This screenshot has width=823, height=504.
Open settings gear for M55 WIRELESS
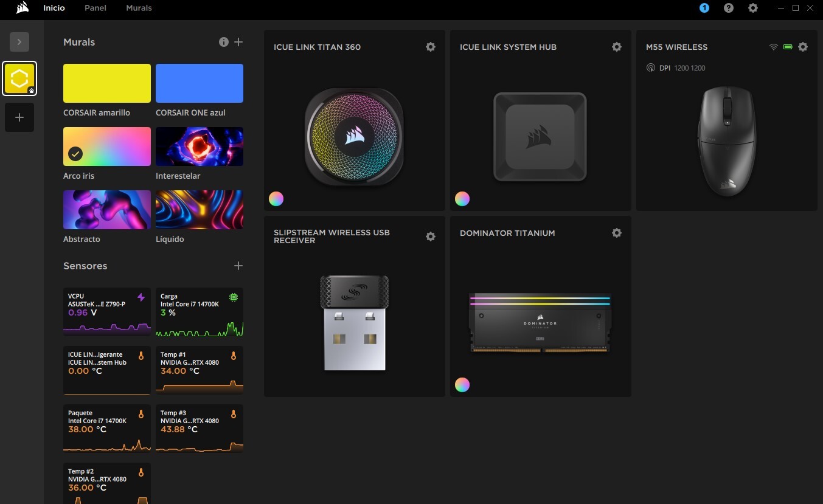coord(803,47)
